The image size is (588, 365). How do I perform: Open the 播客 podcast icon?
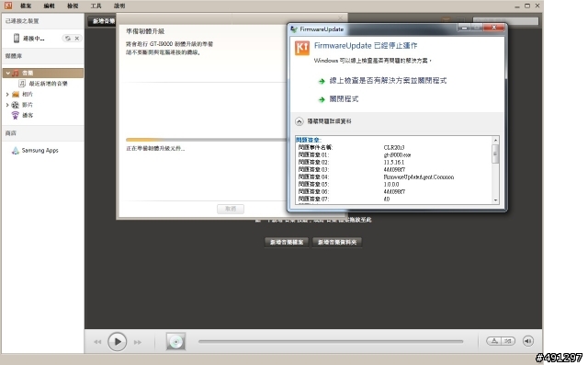tap(15, 115)
